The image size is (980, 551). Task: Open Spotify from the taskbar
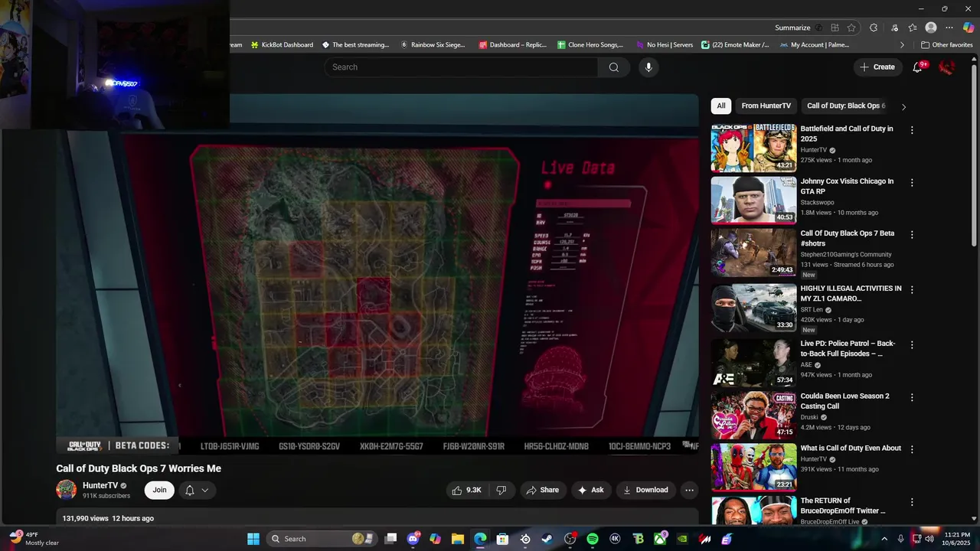point(593,539)
